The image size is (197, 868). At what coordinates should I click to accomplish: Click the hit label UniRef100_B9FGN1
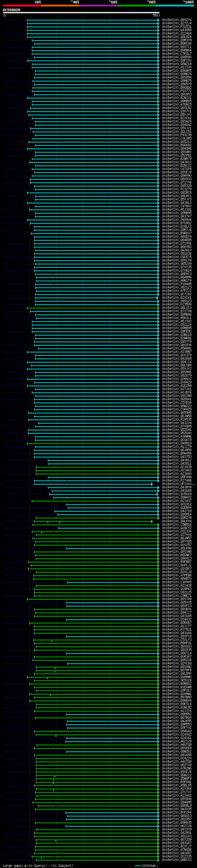tap(176, 782)
